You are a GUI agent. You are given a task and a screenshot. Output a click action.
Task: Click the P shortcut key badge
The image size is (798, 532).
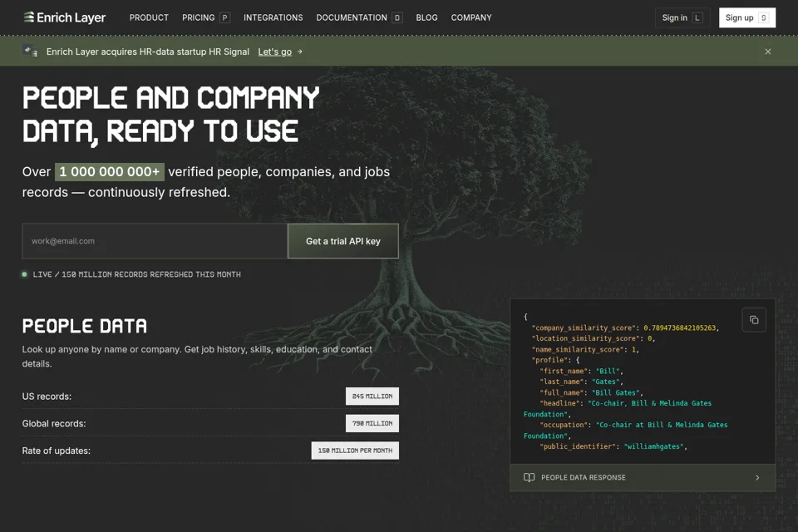pyautogui.click(x=224, y=17)
